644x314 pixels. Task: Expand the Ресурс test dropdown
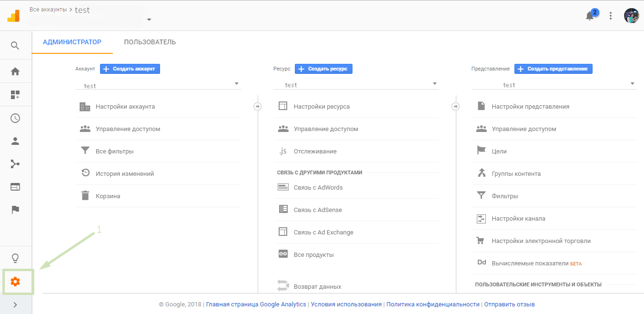356,84
